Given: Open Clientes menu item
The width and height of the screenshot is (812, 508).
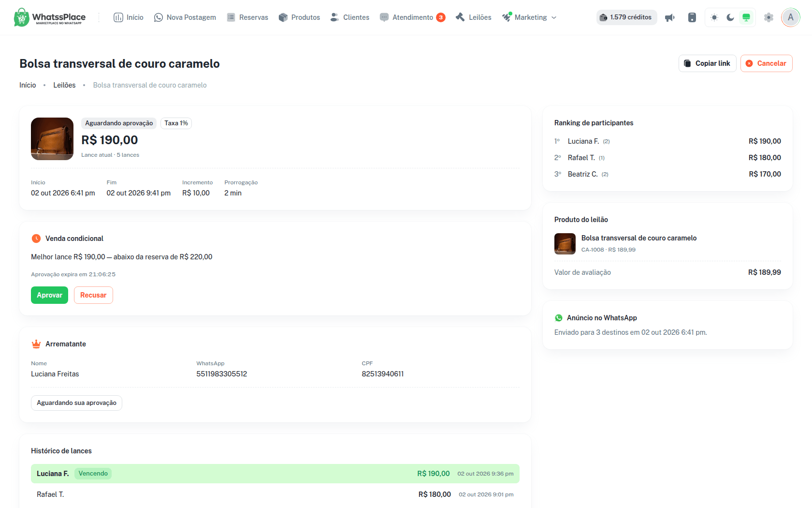Looking at the screenshot, I should 350,17.
